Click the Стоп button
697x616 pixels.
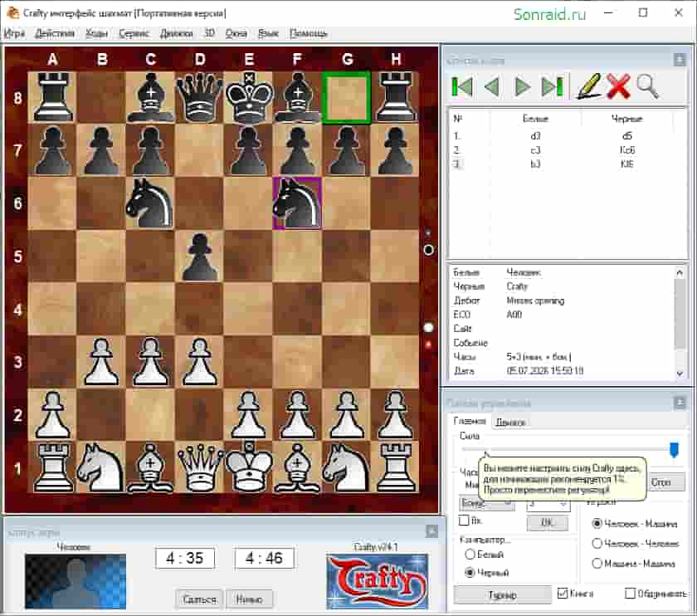665,482
